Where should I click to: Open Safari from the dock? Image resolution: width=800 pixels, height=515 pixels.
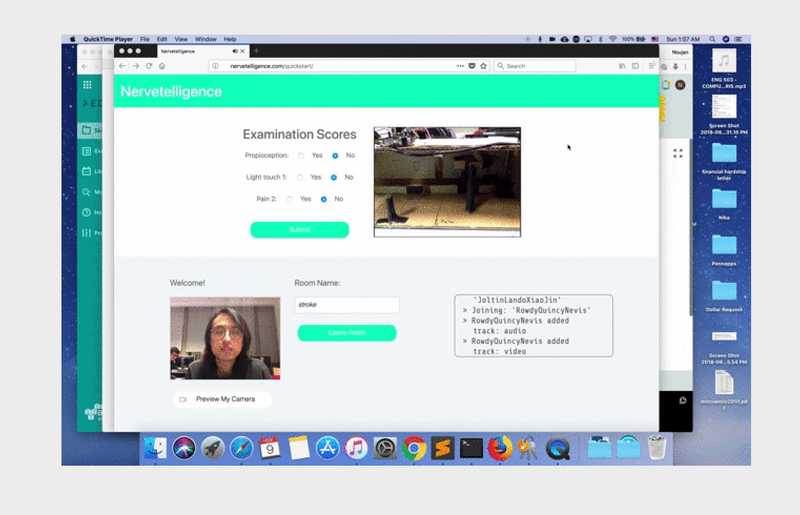pos(241,449)
